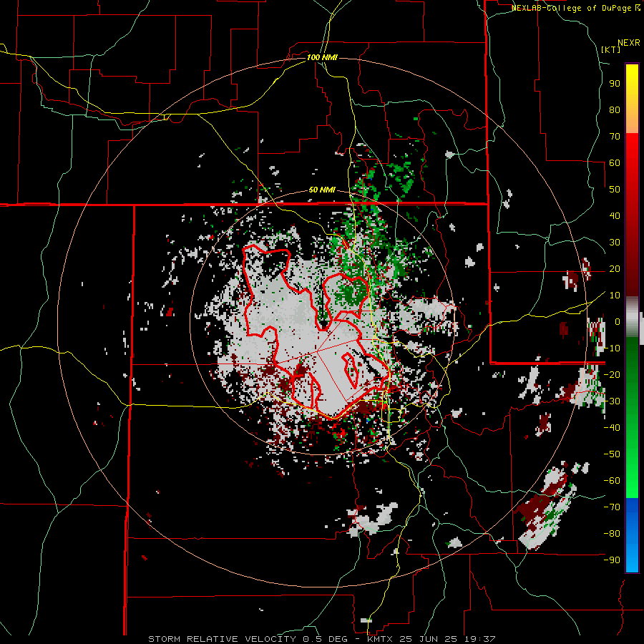Click the -40 value on the velocity scale
This screenshot has width=644, height=644.
pos(612,428)
